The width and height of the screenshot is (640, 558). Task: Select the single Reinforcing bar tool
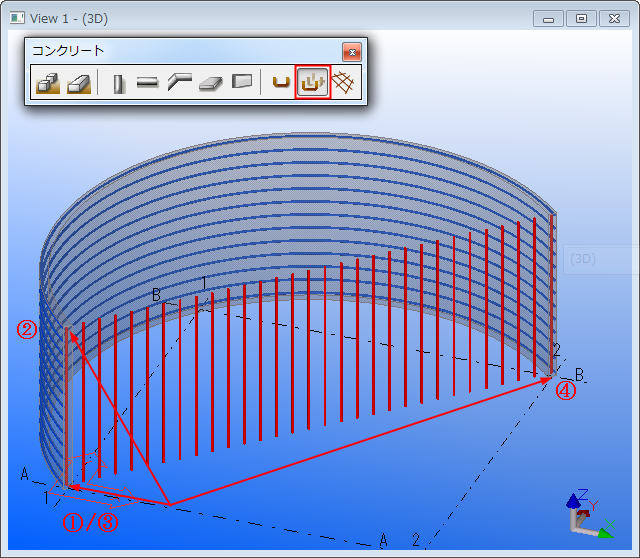tap(281, 84)
